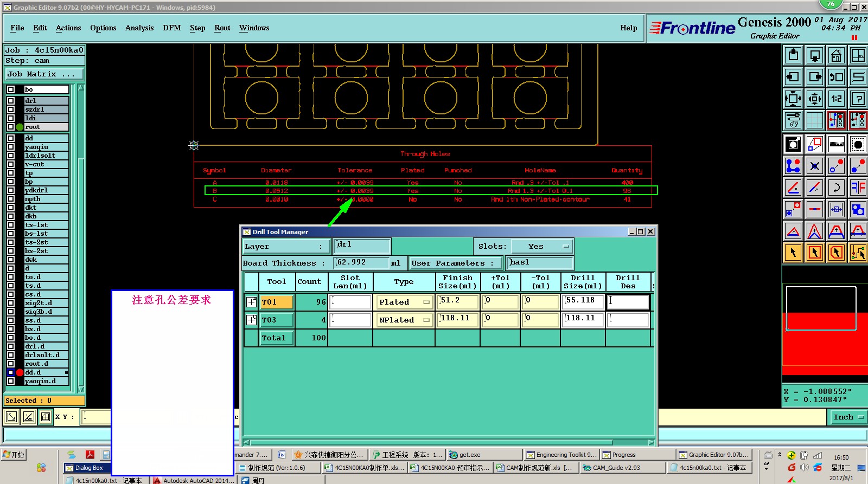Click the T03 tool button
868x484 pixels.
(276, 320)
